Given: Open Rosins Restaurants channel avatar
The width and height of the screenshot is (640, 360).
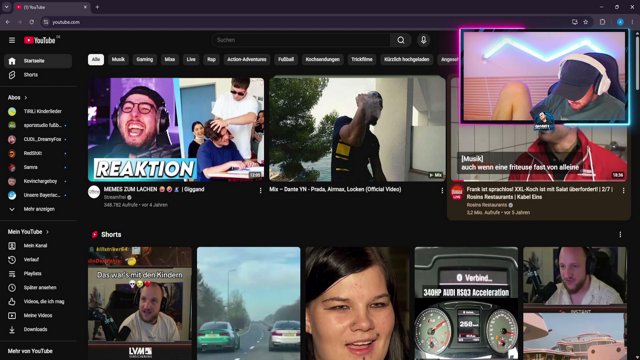Looking at the screenshot, I should pos(457,192).
